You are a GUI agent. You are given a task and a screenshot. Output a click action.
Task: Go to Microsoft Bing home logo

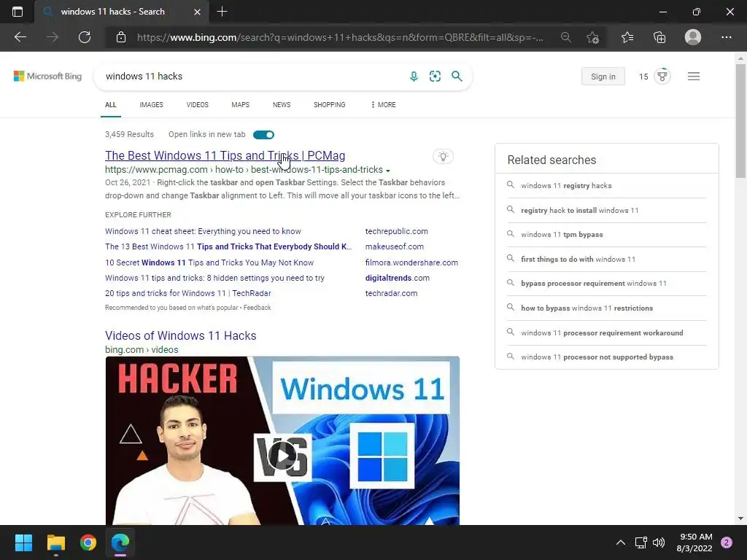pyautogui.click(x=47, y=76)
